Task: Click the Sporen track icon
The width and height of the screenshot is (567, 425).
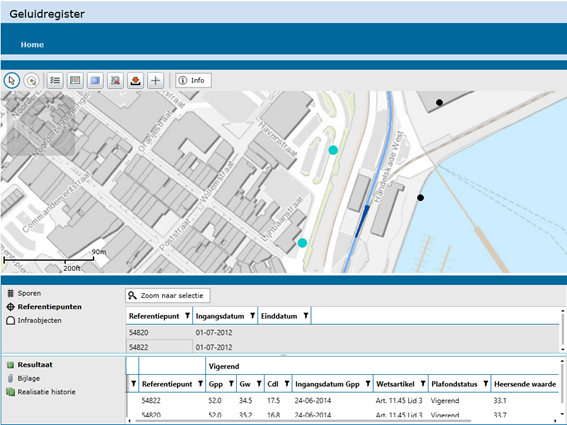Action: (x=11, y=293)
